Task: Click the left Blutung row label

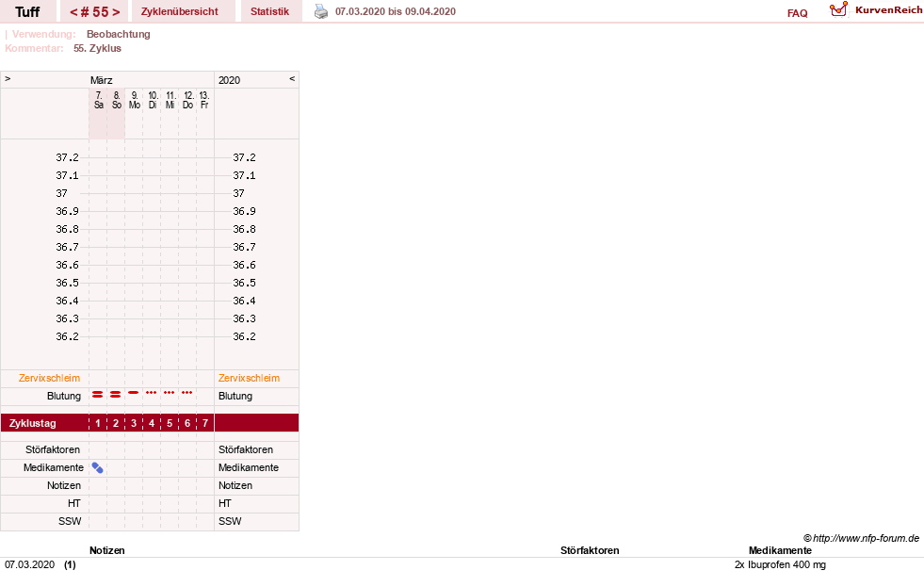Action: (64, 396)
